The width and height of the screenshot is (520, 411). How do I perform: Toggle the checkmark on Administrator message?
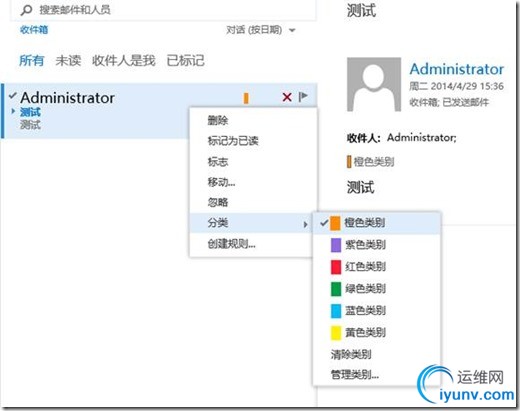point(13,96)
